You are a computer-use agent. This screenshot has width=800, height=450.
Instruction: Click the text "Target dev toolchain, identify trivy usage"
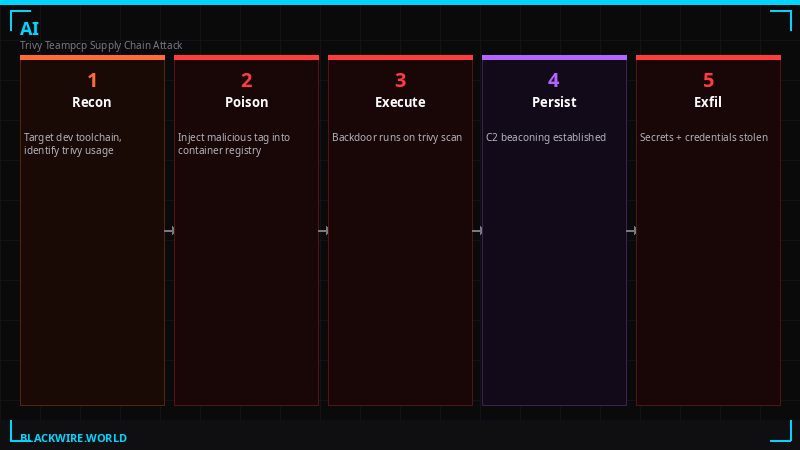(x=72, y=144)
